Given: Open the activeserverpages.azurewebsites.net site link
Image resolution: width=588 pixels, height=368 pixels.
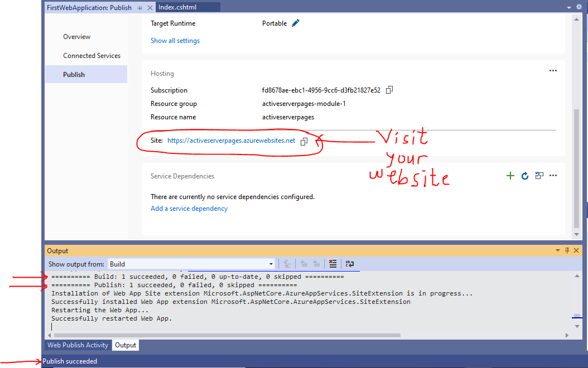Looking at the screenshot, I should pos(231,141).
